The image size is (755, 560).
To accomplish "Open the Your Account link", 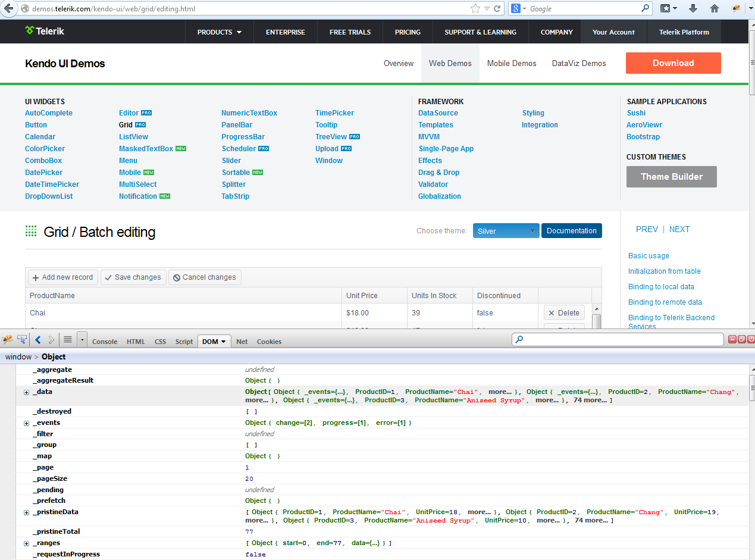I will click(613, 32).
